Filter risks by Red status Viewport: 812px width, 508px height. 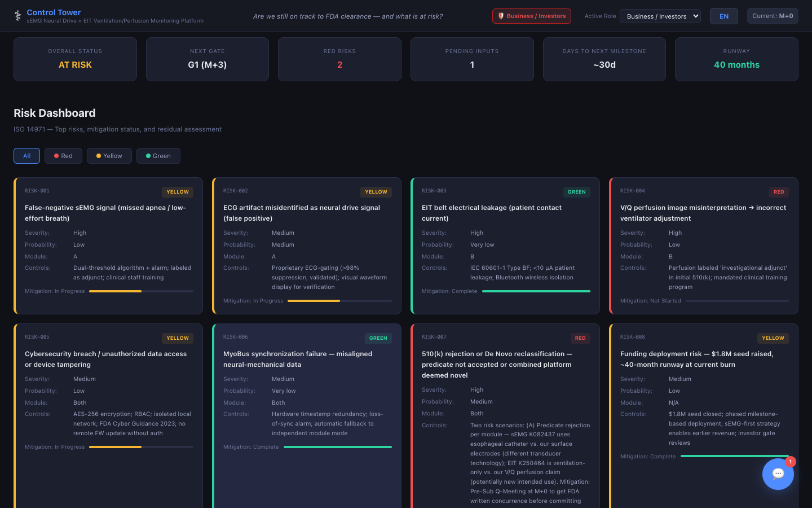(63, 156)
